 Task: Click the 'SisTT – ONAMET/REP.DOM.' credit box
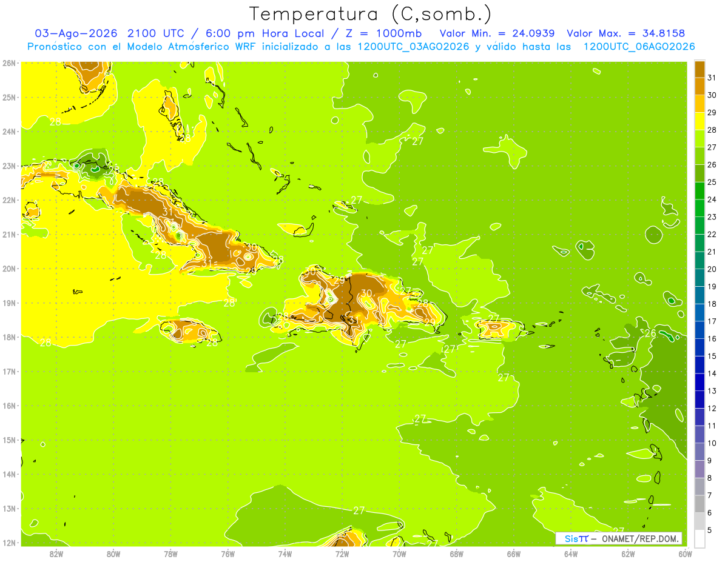[618, 538]
